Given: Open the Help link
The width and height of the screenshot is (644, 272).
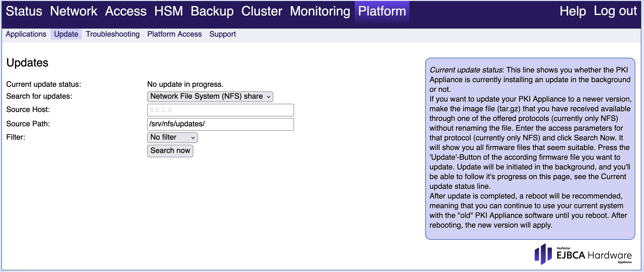Looking at the screenshot, I should 573,11.
